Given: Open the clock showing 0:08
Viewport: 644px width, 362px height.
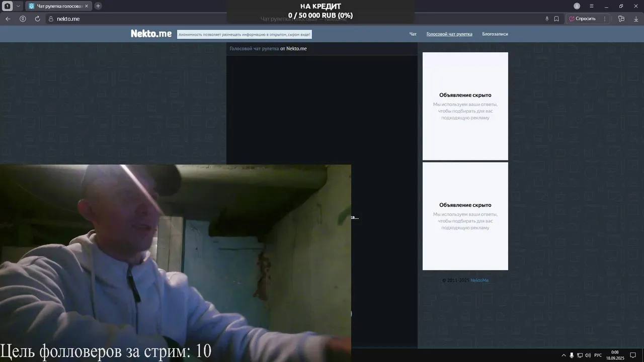Looking at the screenshot, I should 615,355.
